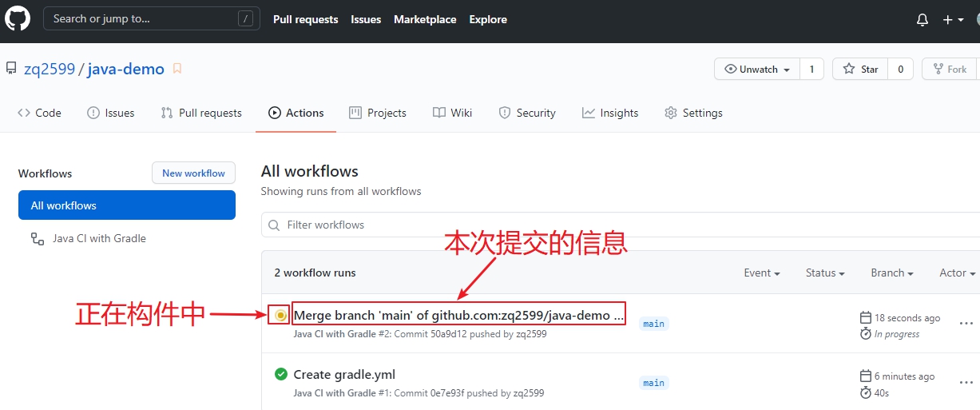Click the green success check of Create gradle.yml
The height and width of the screenshot is (410, 980).
pyautogui.click(x=280, y=374)
